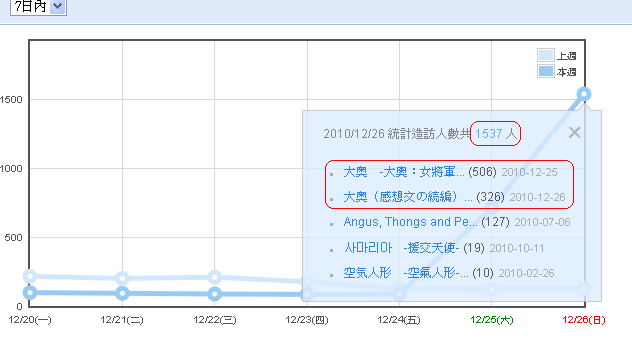Click the 1537 visitor count

489,133
